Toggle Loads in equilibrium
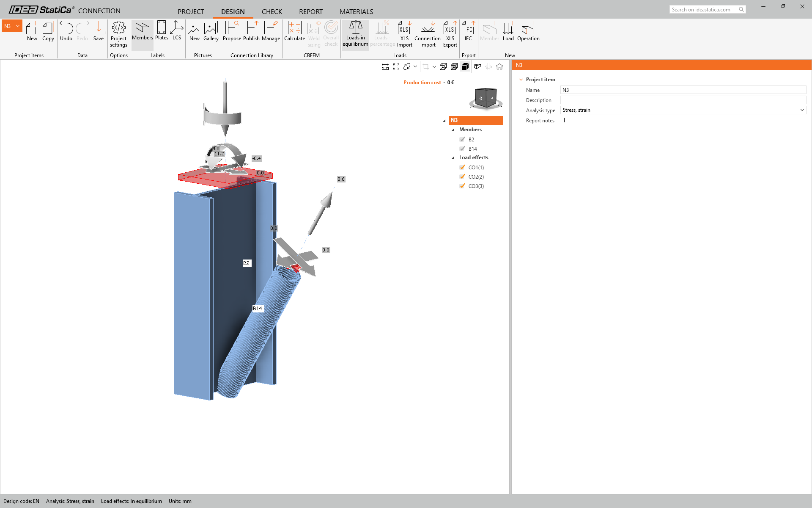Screen dimensions: 812x508 355,34
